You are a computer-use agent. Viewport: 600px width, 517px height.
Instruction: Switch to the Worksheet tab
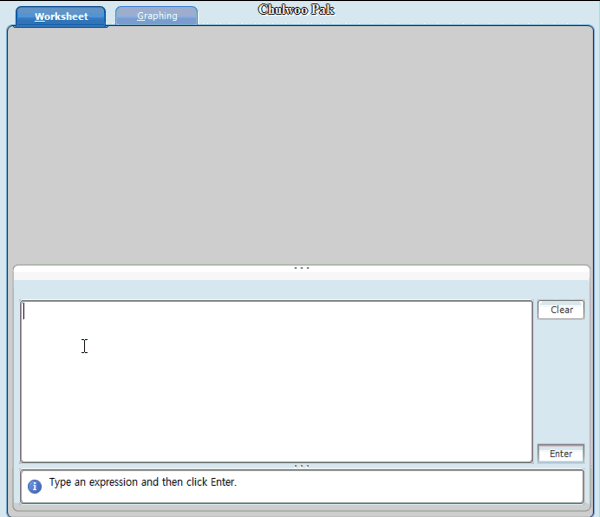pyautogui.click(x=61, y=16)
